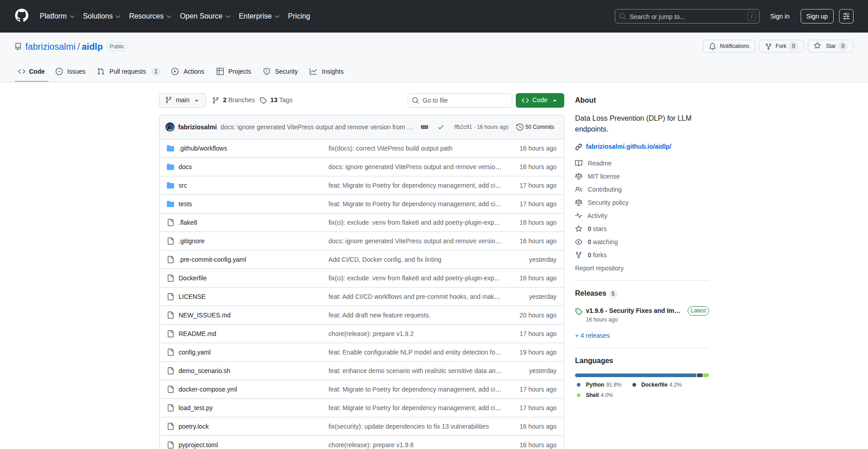Click the Python segment of language bar
Viewport: 868px width, 449px height.
635,375
